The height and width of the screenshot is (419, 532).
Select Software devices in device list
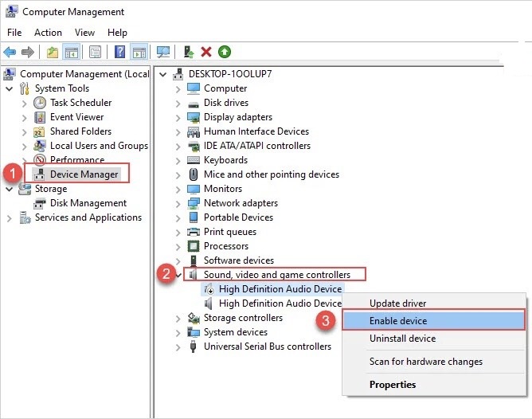coord(238,260)
